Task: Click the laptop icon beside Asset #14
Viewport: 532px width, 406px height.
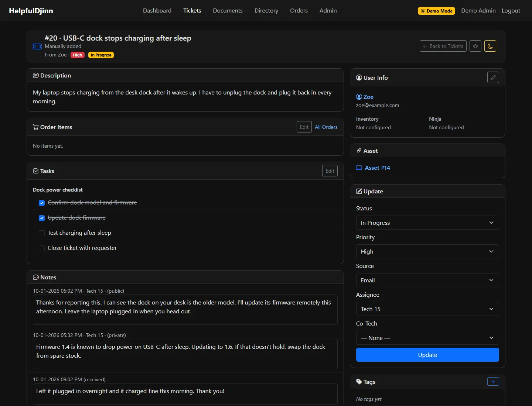Action: coord(359,168)
